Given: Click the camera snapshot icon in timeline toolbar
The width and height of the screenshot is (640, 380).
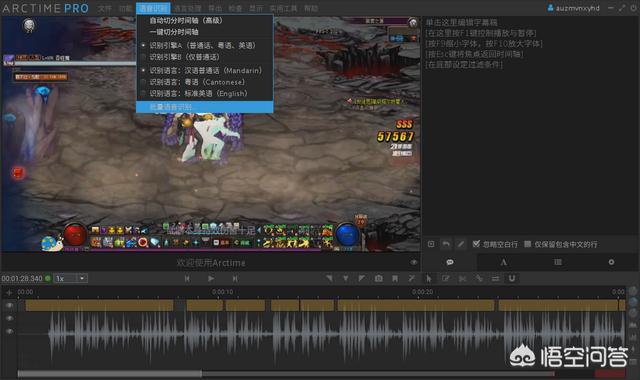Looking at the screenshot, I should [379, 278].
